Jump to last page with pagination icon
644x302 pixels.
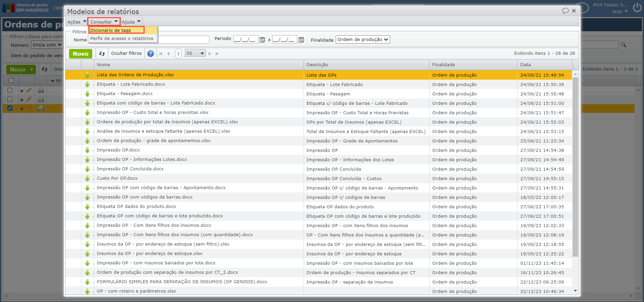[217, 54]
